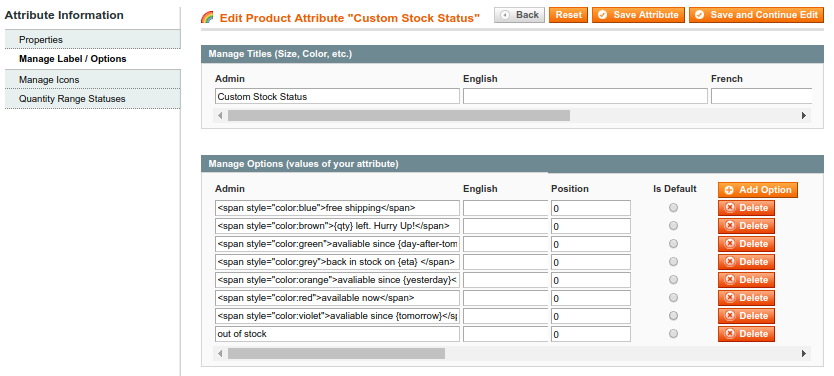This screenshot has width=834, height=376.
Task: Go back using the Back button
Action: tap(519, 15)
